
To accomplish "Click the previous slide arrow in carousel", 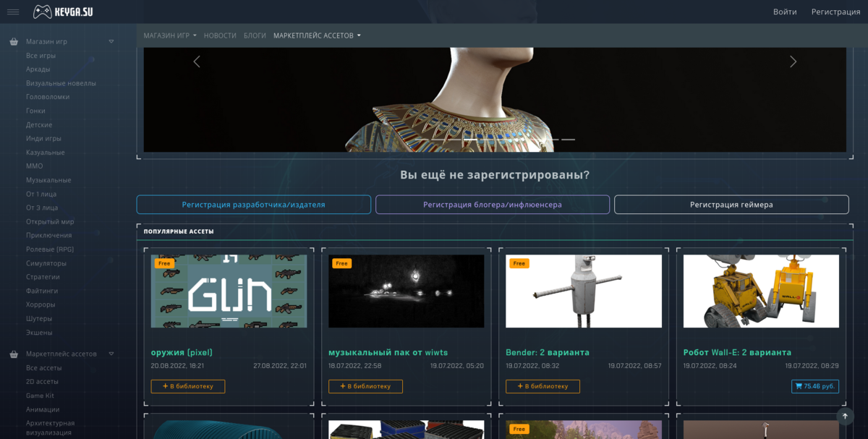I will point(197,61).
